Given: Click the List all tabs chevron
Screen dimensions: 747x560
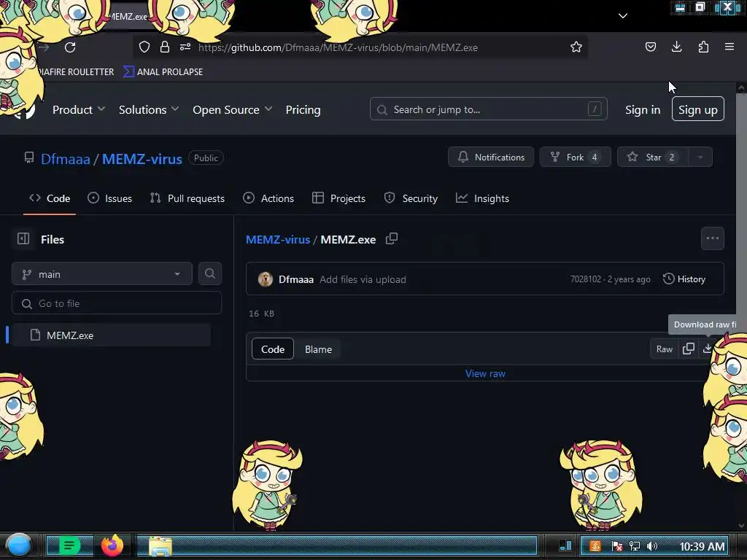Looking at the screenshot, I should pos(623,16).
